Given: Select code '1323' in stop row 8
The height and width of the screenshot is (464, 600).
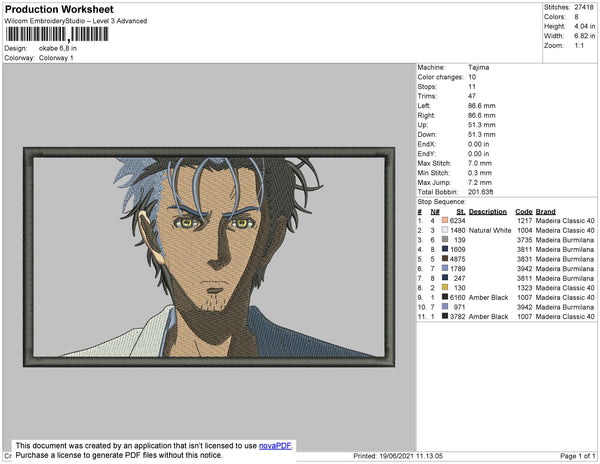Looking at the screenshot, I should [525, 288].
